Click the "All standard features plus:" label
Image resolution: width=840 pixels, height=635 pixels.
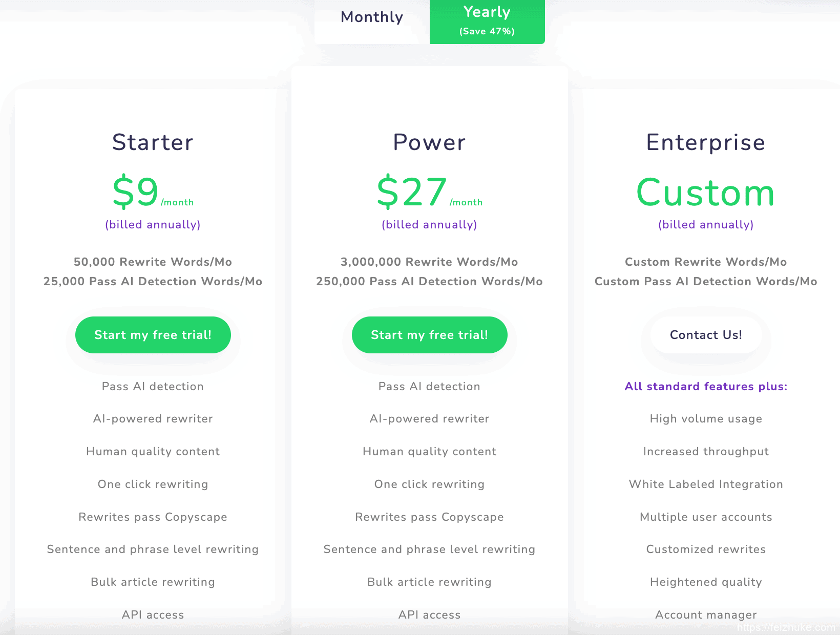[x=705, y=387]
